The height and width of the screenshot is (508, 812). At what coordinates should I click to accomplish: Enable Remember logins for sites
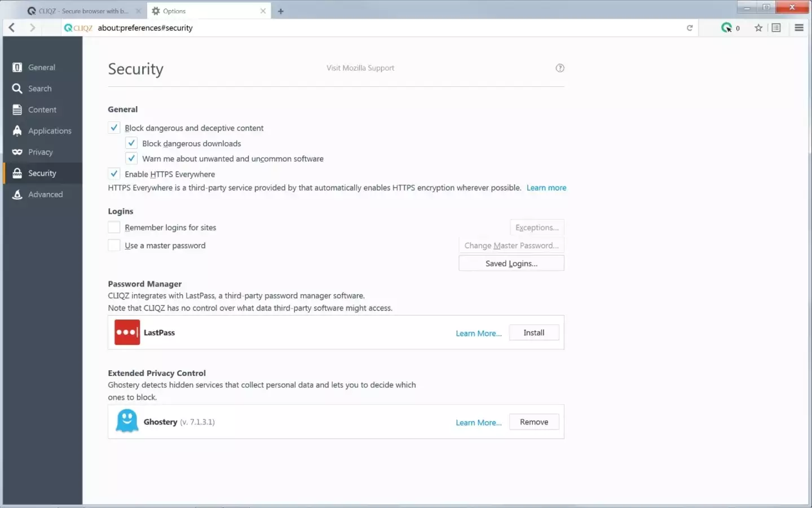coord(114,227)
